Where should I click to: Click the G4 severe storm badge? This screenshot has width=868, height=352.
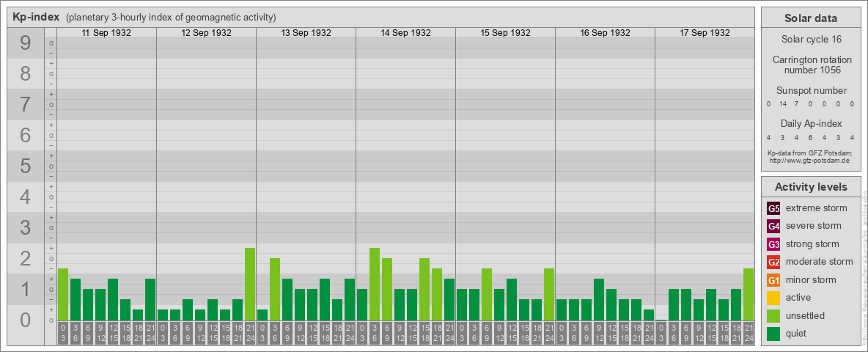click(x=773, y=226)
